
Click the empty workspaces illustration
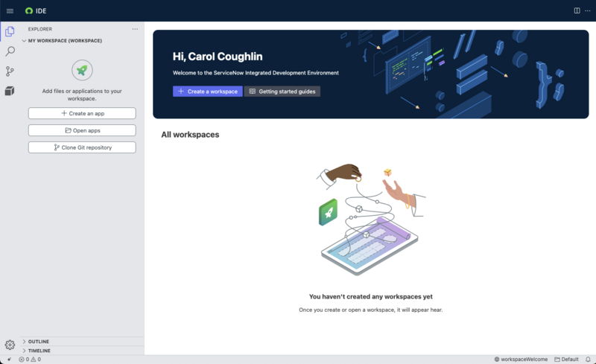click(x=370, y=220)
